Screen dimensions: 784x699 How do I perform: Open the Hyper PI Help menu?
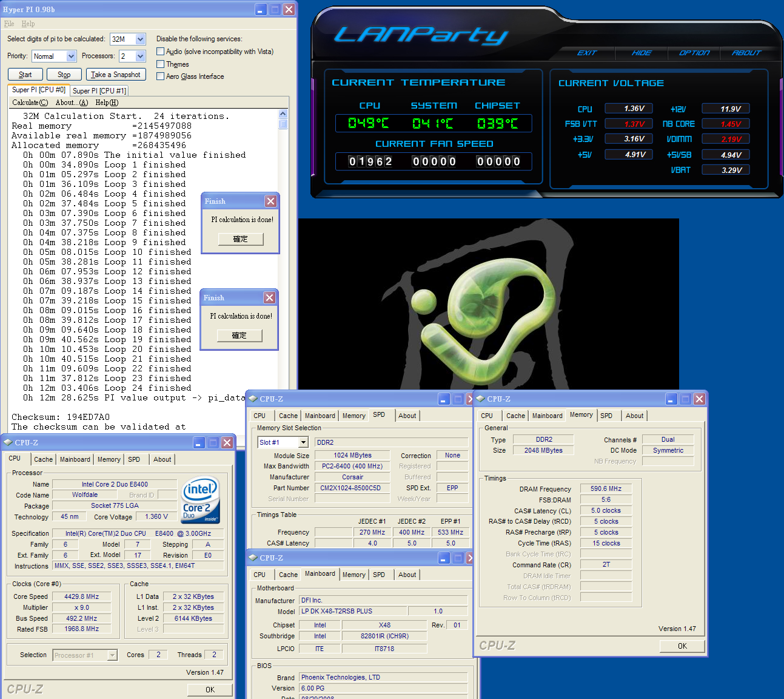tap(28, 24)
